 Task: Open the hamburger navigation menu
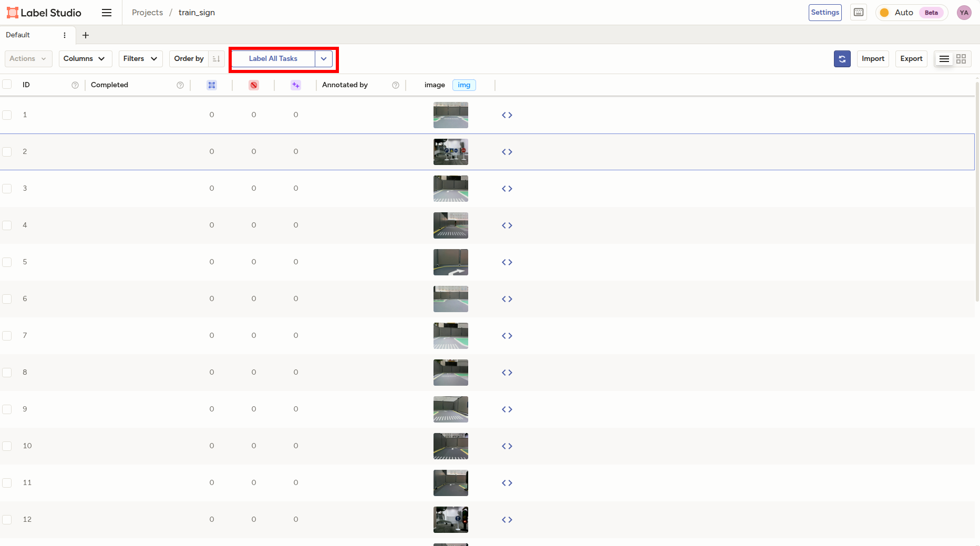click(107, 13)
